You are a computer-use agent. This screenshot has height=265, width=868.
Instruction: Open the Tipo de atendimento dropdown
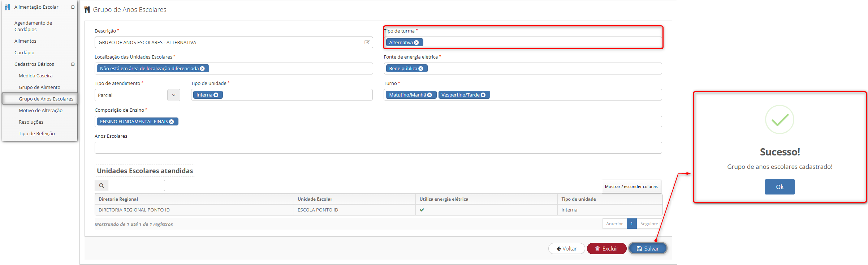174,95
